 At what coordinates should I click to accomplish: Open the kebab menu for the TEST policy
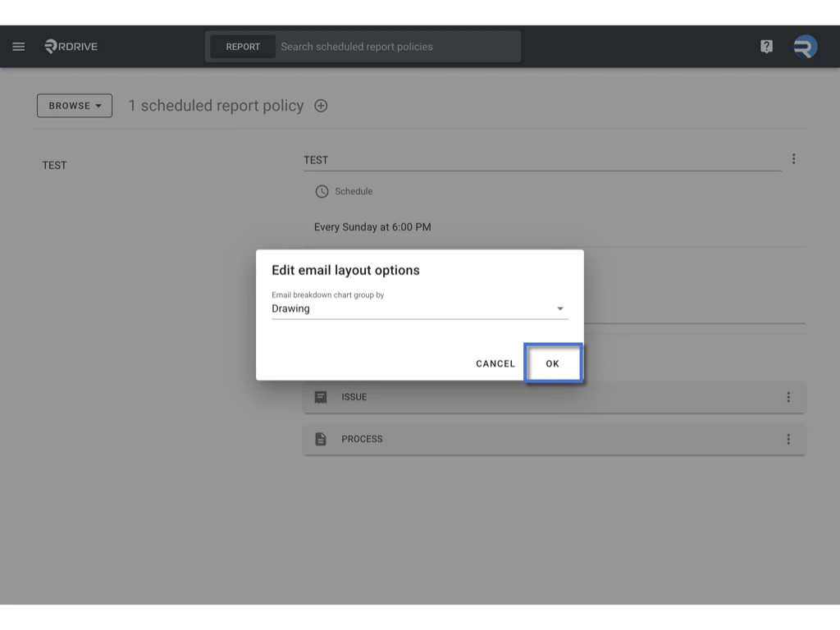pyautogui.click(x=793, y=158)
